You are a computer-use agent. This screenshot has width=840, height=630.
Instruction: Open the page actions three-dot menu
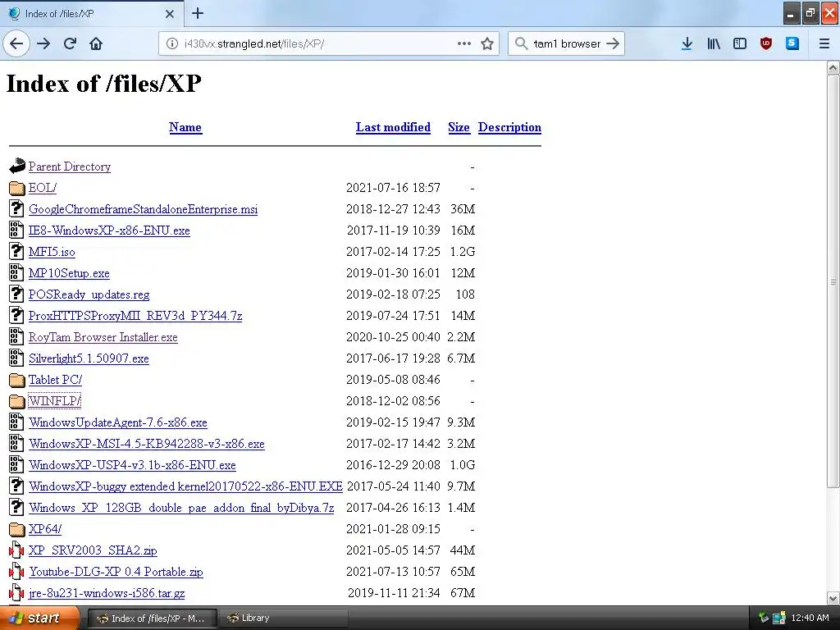[464, 43]
